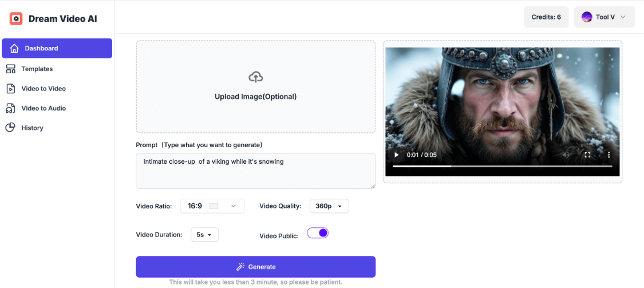Click the 0:01 / 0:05 time display
644x288 pixels.
click(421, 155)
